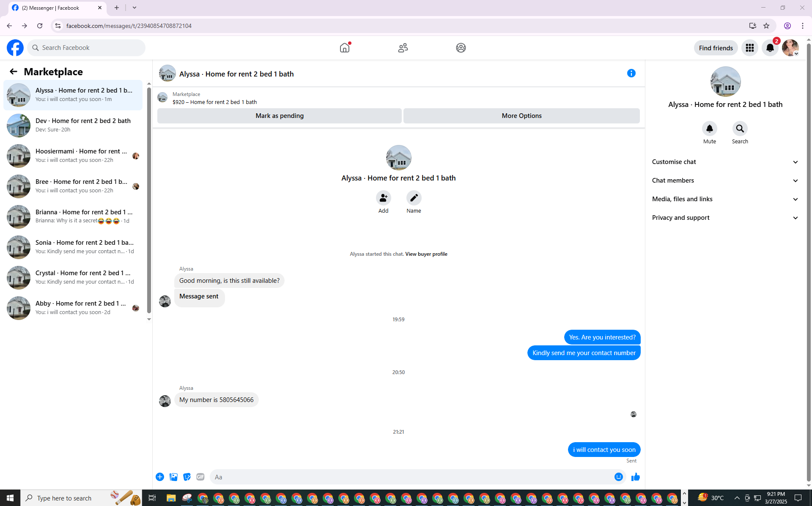This screenshot has width=812, height=506.
Task: Choose a GIF in composer
Action: 200,477
